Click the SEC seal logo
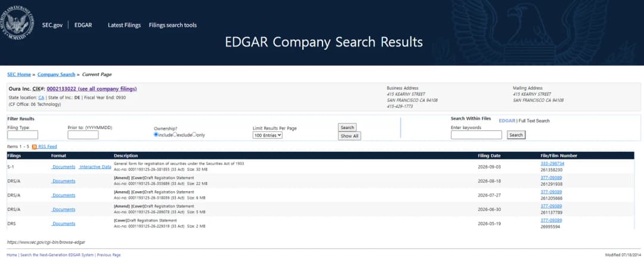The height and width of the screenshot is (267, 644). pos(17,23)
